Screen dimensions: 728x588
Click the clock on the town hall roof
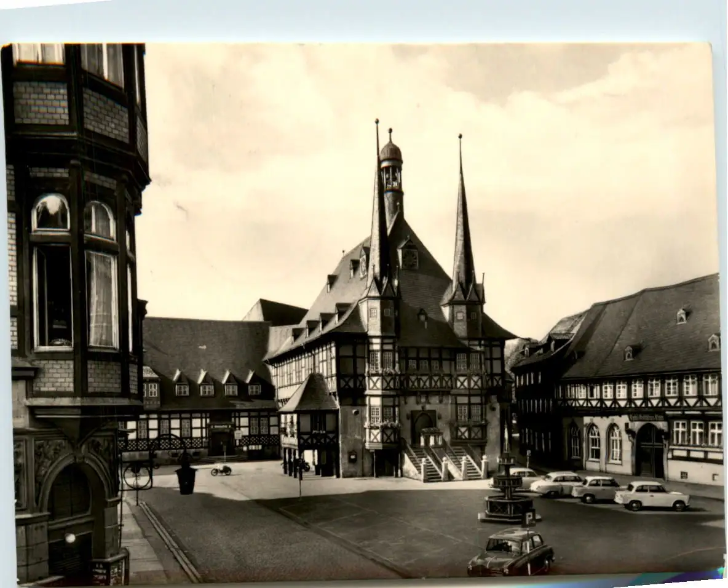[x=410, y=258]
